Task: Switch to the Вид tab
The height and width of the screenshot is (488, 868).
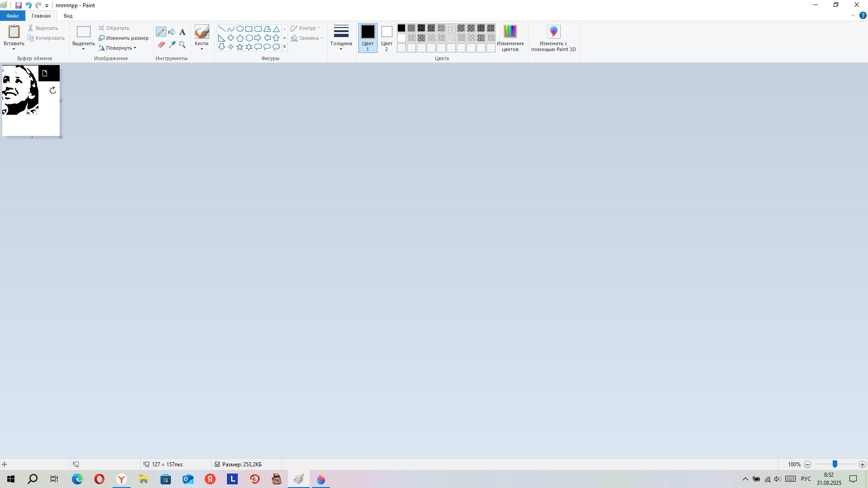Action: tap(68, 16)
